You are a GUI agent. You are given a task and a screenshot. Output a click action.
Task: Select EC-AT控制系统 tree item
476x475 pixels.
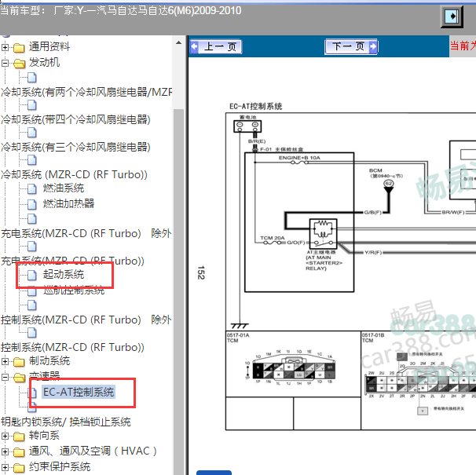pos(79,392)
